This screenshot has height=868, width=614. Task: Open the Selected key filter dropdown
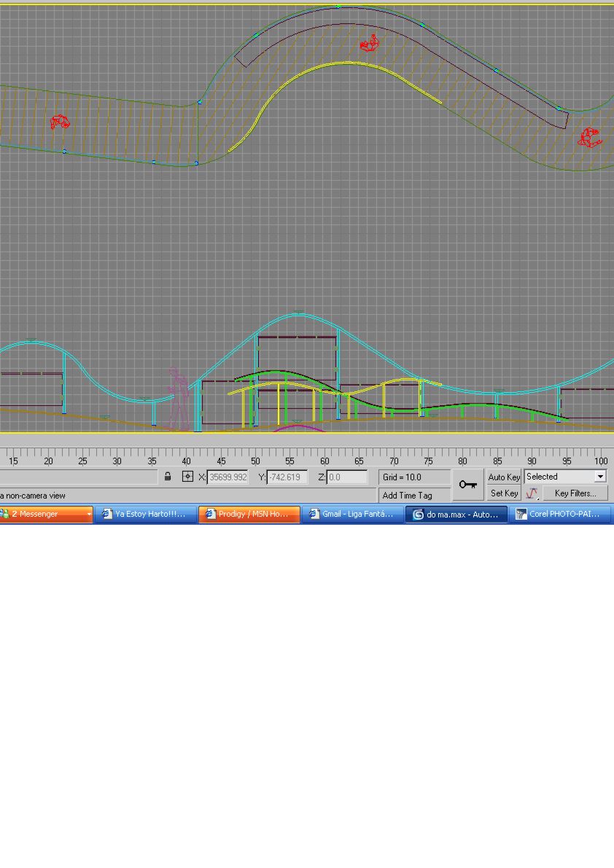[x=566, y=477]
